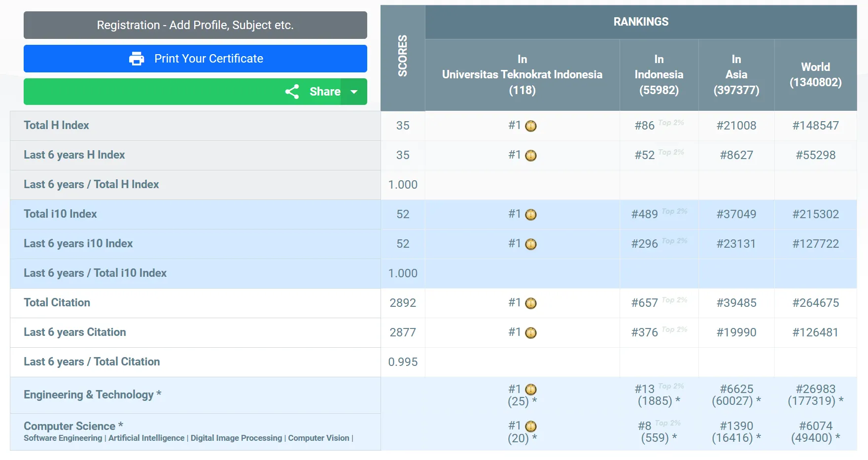Screen dimensions: 868x460
Task: Click gold medal icon in Total i10 Index row
Action: [x=530, y=215]
